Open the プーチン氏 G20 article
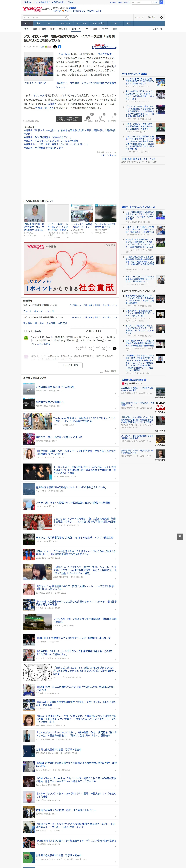The width and height of the screenshot is (186, 868). pyautogui.click(x=73, y=502)
